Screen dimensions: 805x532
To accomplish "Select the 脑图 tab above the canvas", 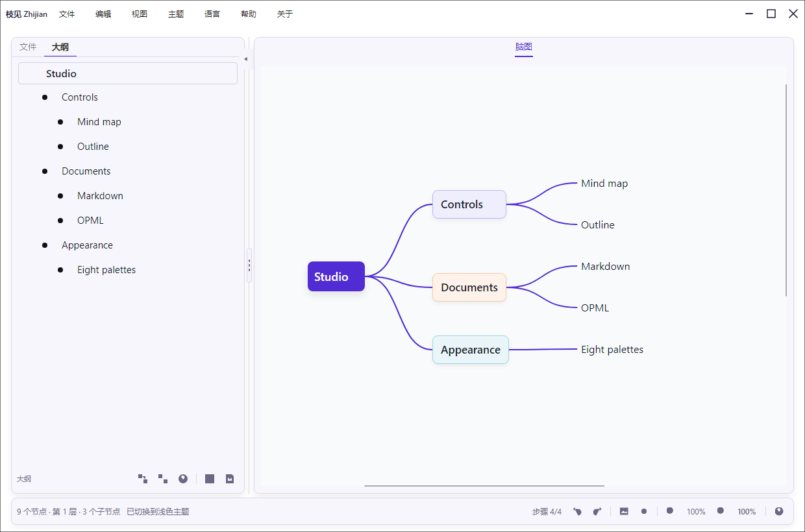I will pos(524,47).
